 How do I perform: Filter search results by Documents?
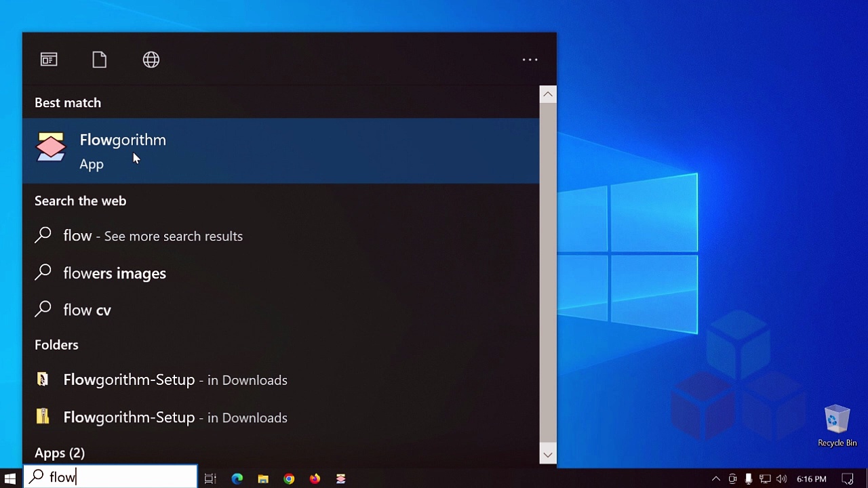100,60
